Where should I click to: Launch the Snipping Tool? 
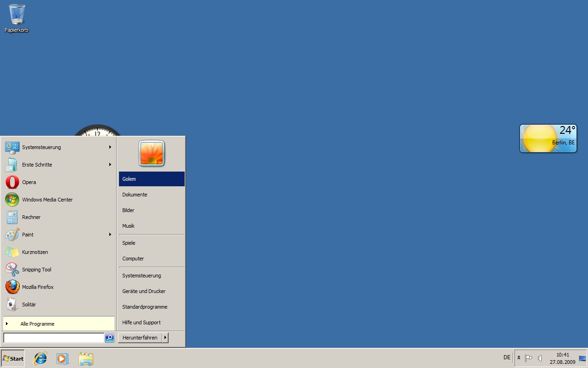click(x=36, y=270)
